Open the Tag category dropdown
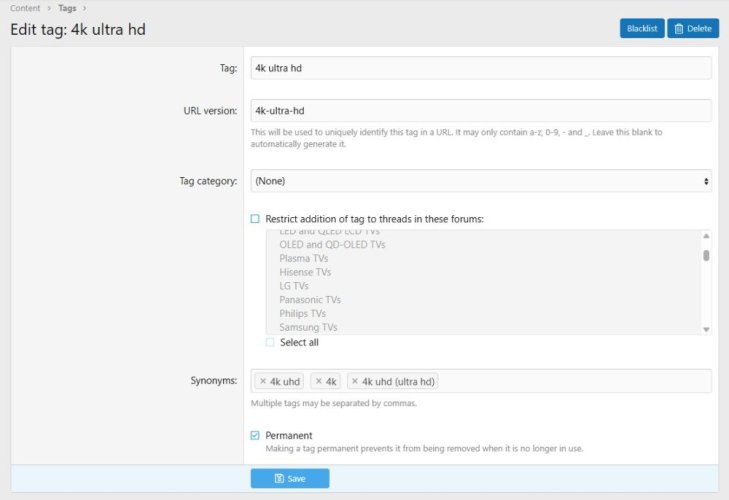729x500 pixels. (480, 181)
